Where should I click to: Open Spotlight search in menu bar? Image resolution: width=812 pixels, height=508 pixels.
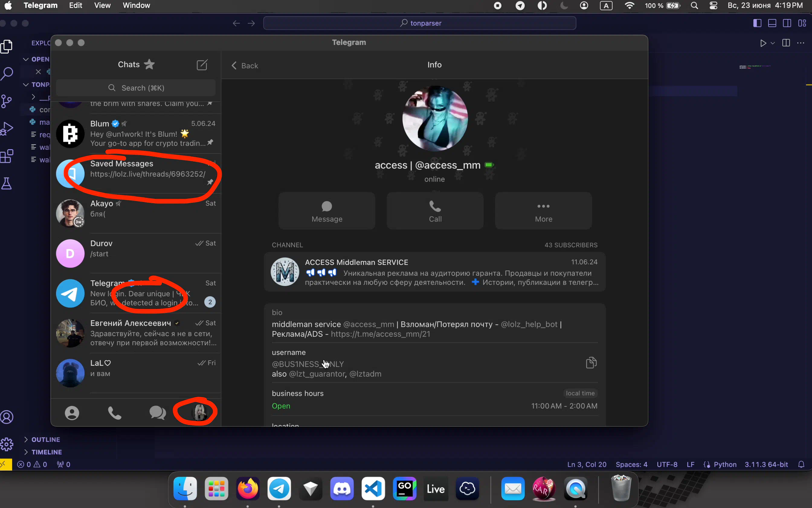(694, 6)
